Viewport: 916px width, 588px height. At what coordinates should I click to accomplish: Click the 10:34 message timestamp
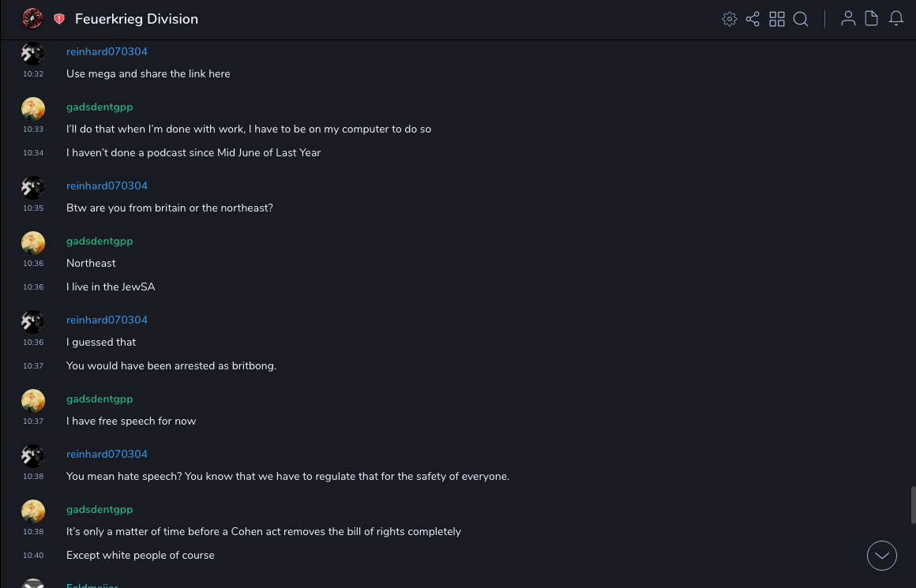(x=33, y=153)
